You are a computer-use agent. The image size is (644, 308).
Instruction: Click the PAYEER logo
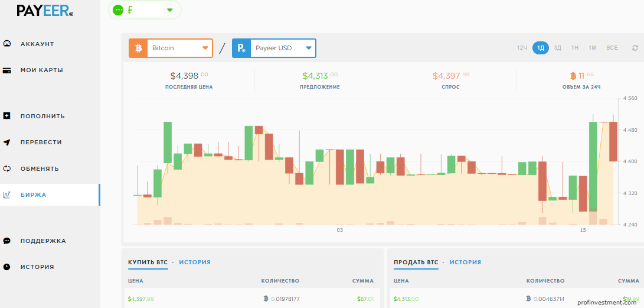point(45,10)
